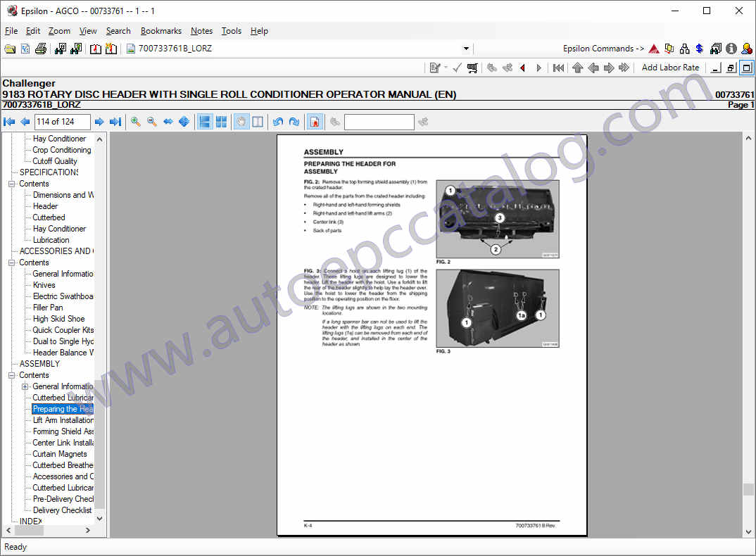Toggle the text select cursor tool

pyautogui.click(x=258, y=122)
